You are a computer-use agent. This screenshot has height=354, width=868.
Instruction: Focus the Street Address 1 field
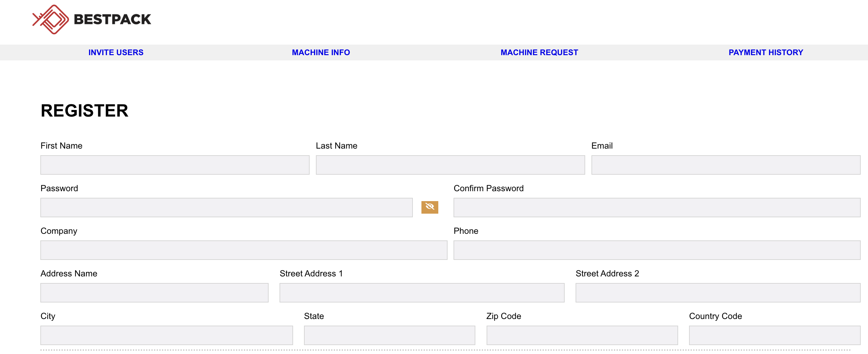[422, 293]
